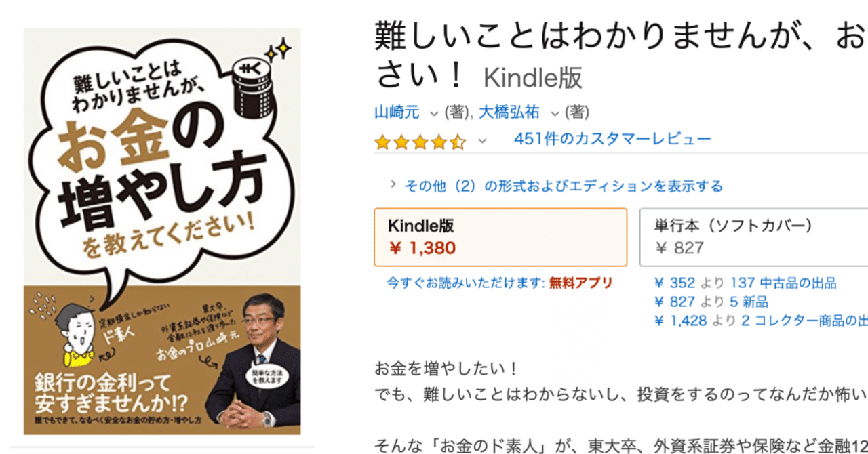Image resolution: width=868 pixels, height=454 pixels.
Task: Show other formats and editions link
Action: (564, 186)
